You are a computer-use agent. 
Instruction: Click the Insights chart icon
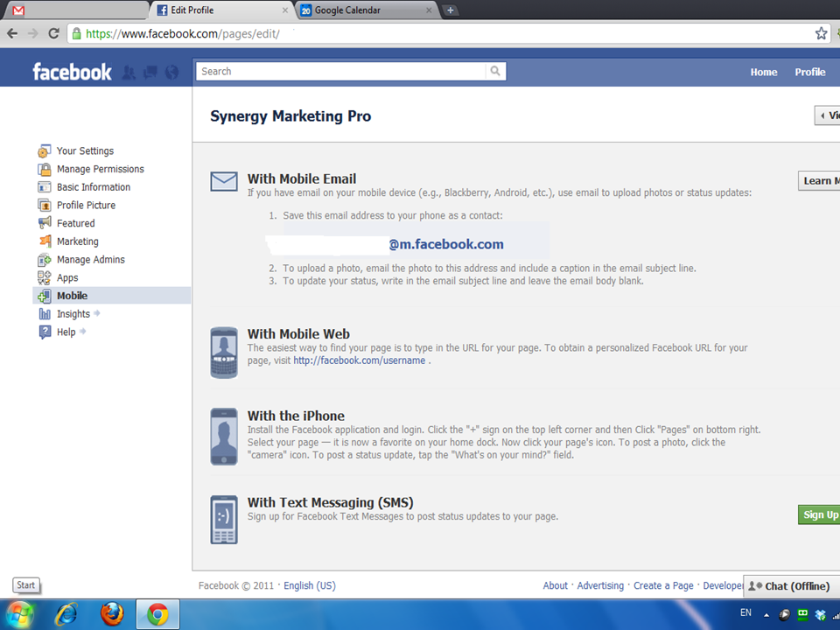tap(45, 314)
